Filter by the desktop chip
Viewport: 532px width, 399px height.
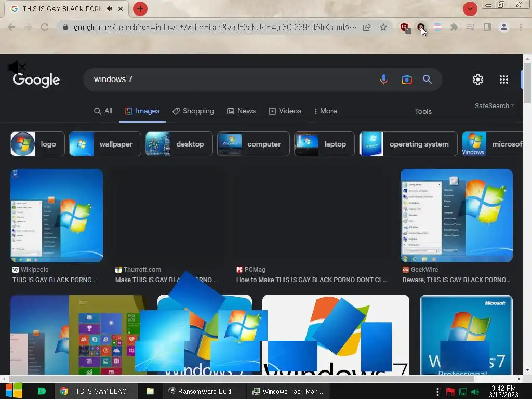(179, 144)
